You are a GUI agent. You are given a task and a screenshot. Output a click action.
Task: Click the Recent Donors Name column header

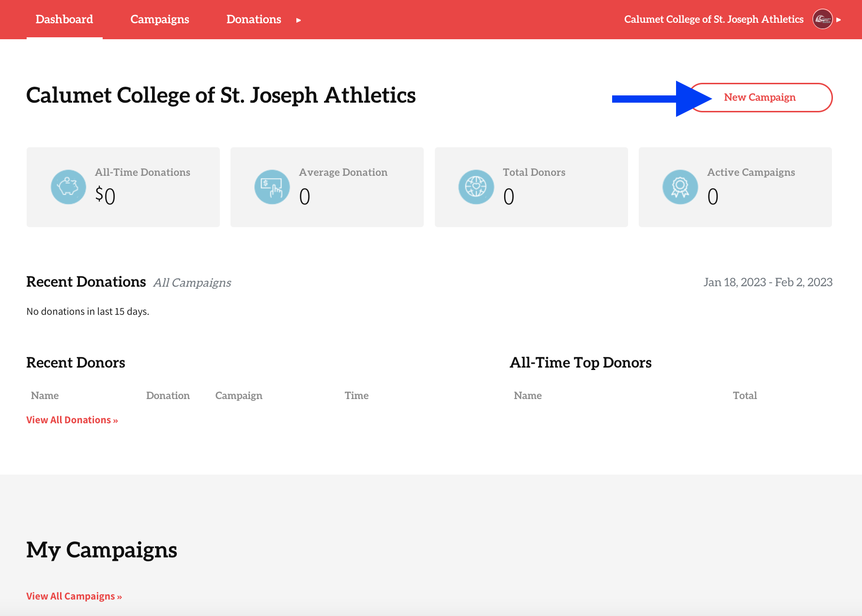tap(45, 396)
